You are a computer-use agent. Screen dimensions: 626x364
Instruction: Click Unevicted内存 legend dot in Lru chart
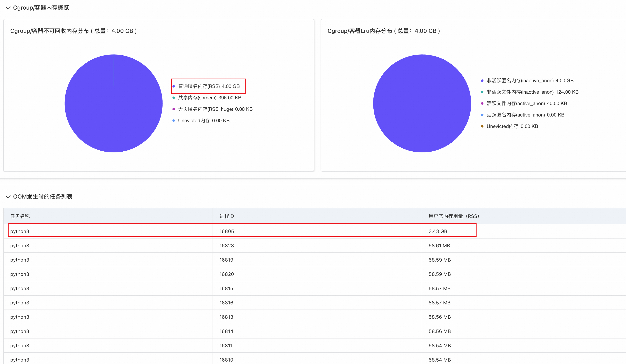[482, 126]
